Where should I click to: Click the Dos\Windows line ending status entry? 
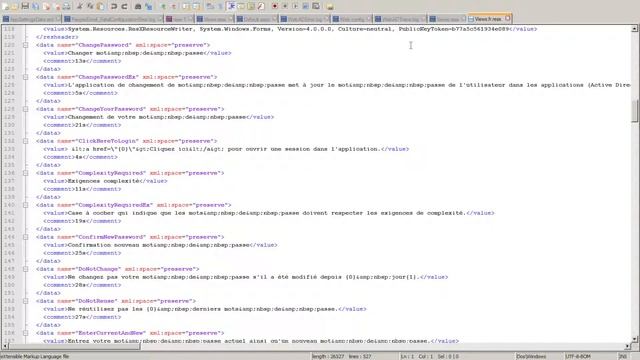[x=531, y=357]
